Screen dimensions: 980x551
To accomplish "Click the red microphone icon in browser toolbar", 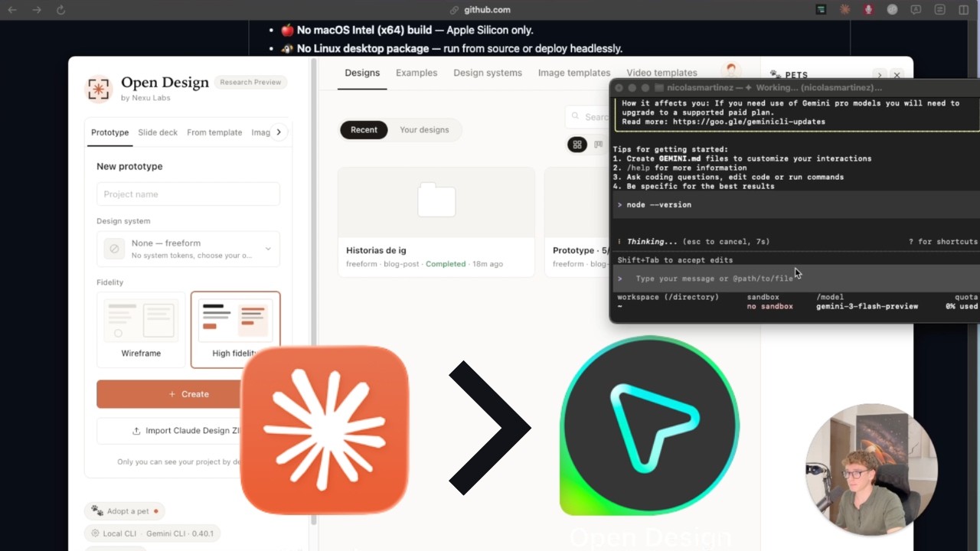I will coord(868,10).
